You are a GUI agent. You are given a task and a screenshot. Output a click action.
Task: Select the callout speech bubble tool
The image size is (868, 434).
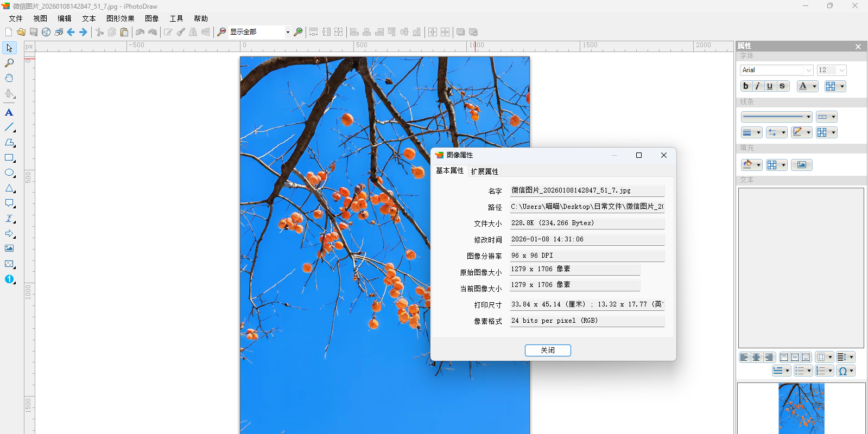tap(9, 203)
